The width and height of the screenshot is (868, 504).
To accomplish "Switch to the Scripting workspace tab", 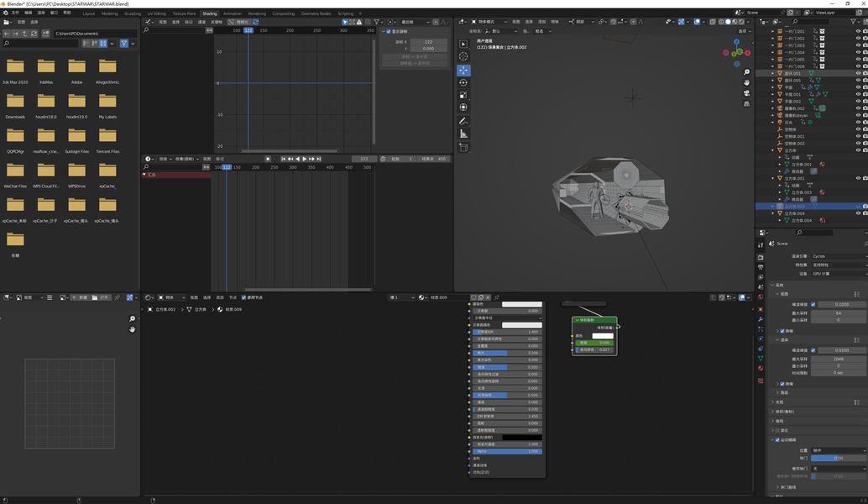I will click(x=345, y=13).
